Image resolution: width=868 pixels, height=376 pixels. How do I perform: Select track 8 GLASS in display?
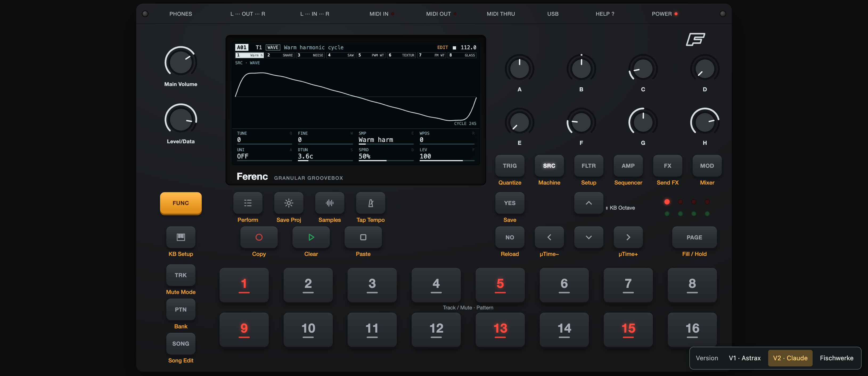pyautogui.click(x=462, y=55)
